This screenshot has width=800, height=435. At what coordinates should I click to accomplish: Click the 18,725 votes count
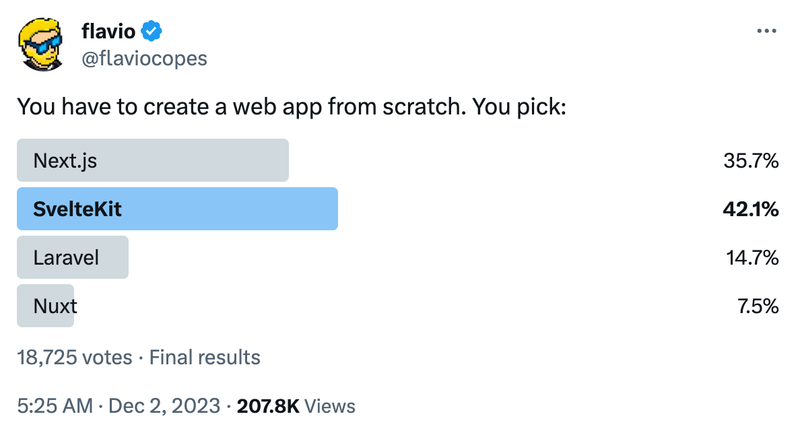point(74,357)
